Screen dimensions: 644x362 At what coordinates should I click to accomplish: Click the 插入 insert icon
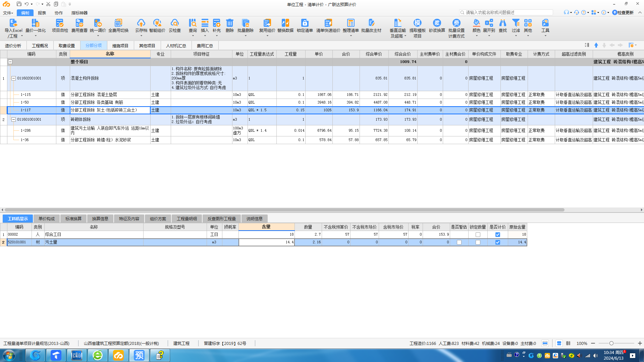click(205, 23)
